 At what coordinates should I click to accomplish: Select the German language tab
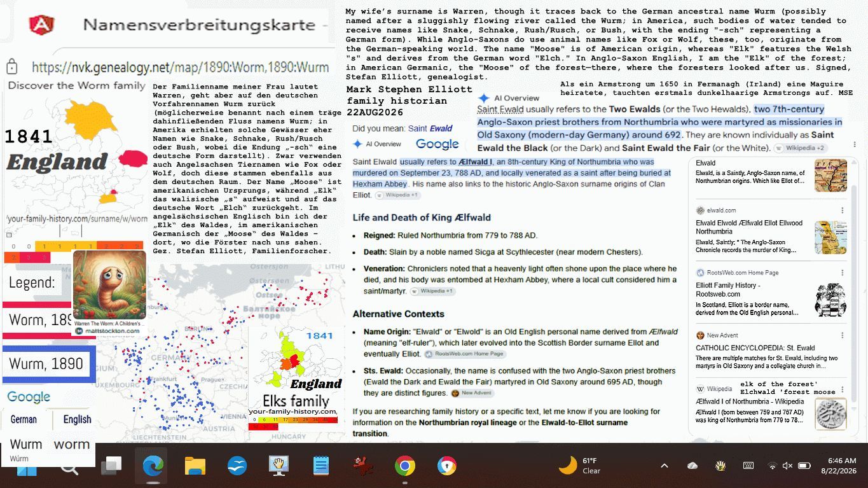coord(24,419)
